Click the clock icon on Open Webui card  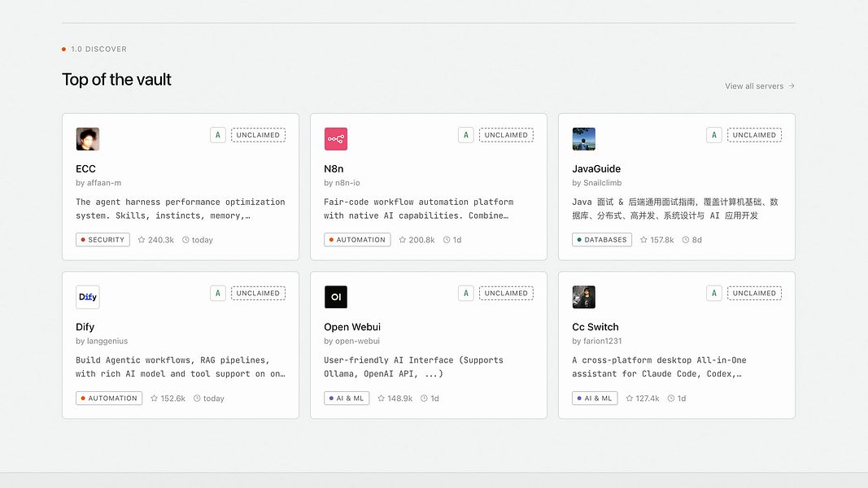(424, 399)
